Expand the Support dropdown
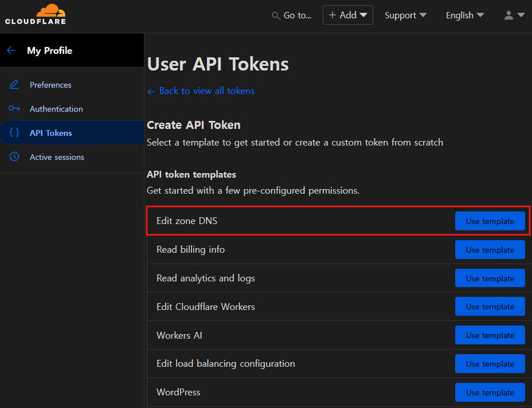 pos(405,15)
